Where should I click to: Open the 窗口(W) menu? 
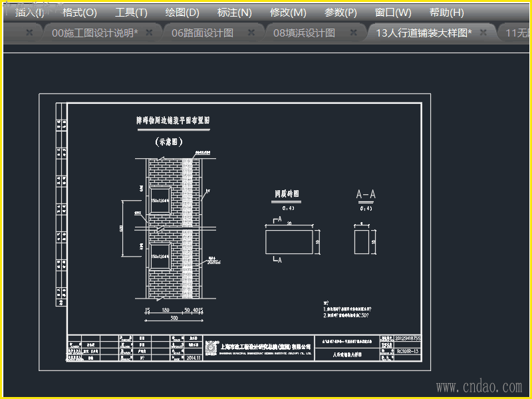pyautogui.click(x=393, y=13)
